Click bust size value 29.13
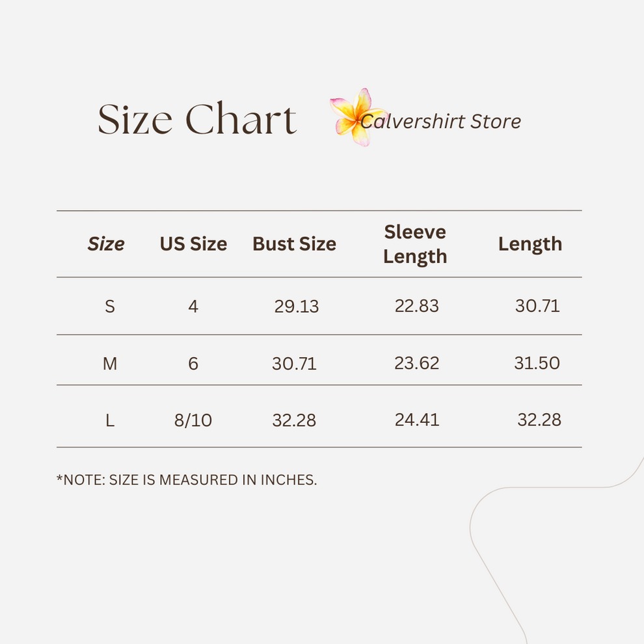Viewport: 644px width, 644px height. pos(297,306)
